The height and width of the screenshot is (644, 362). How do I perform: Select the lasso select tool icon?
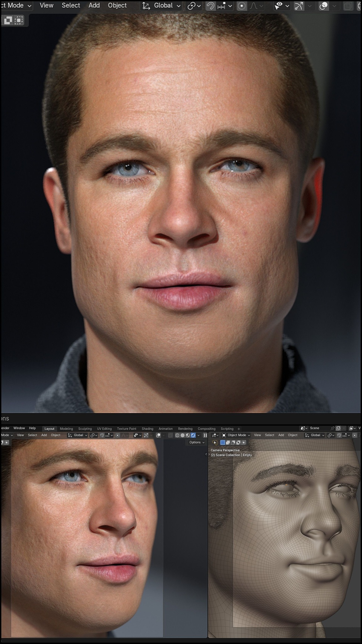pos(215,442)
